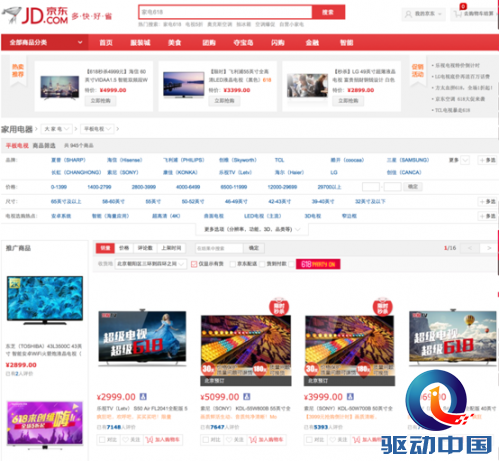Add the ¥5099.00 Sony TV to cart
The height and width of the screenshot is (461, 499).
pyautogui.click(x=266, y=440)
